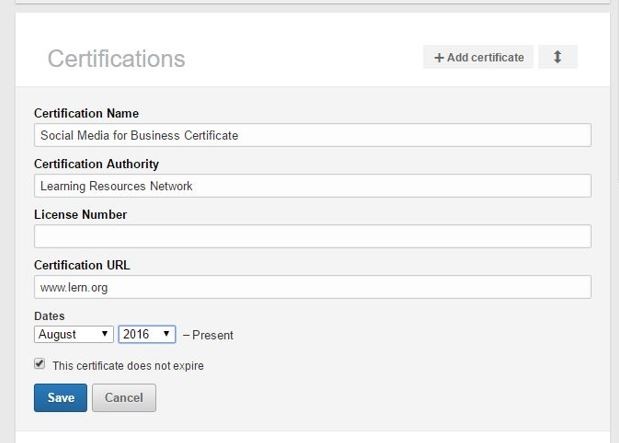This screenshot has width=619, height=443.
Task: Open the 2016 year dropdown
Action: pos(147,334)
